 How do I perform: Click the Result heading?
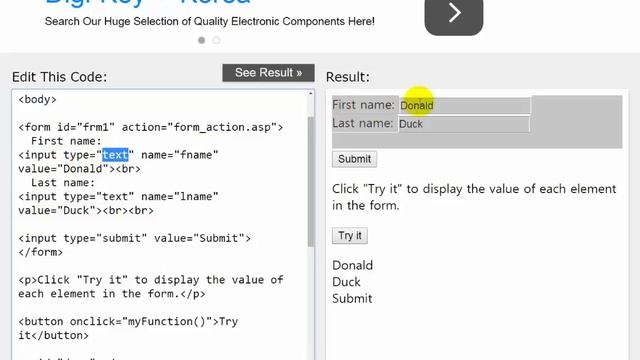click(347, 77)
